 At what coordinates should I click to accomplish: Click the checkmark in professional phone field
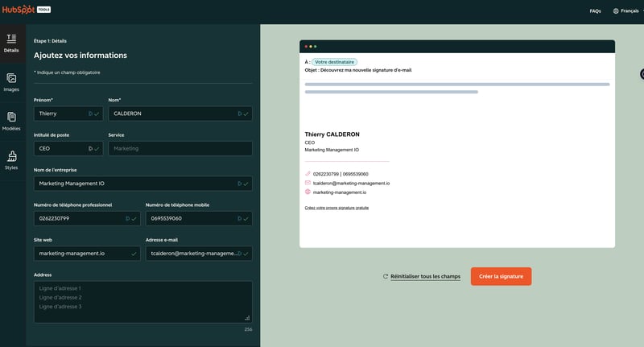(x=134, y=218)
